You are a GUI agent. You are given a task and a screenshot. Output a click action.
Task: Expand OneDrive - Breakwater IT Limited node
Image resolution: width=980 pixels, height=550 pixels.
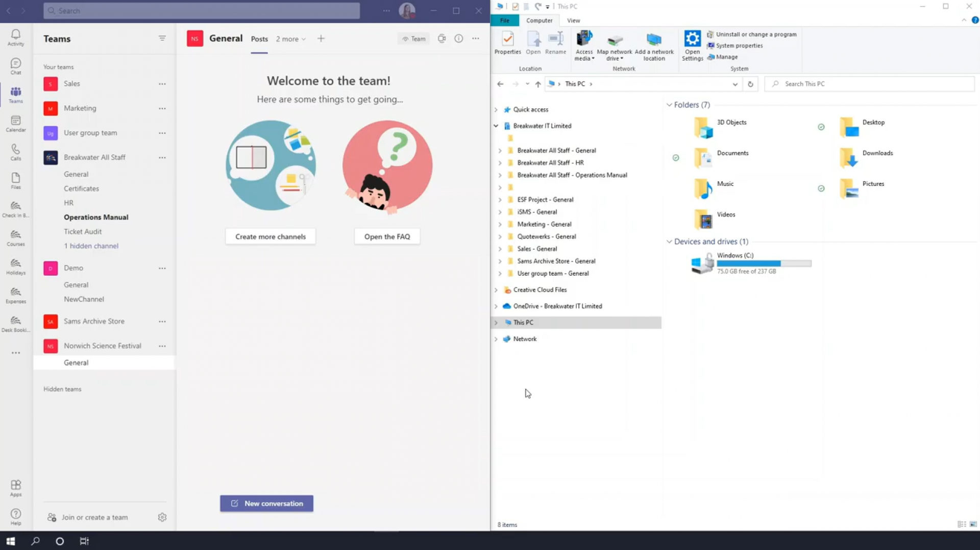pos(496,306)
